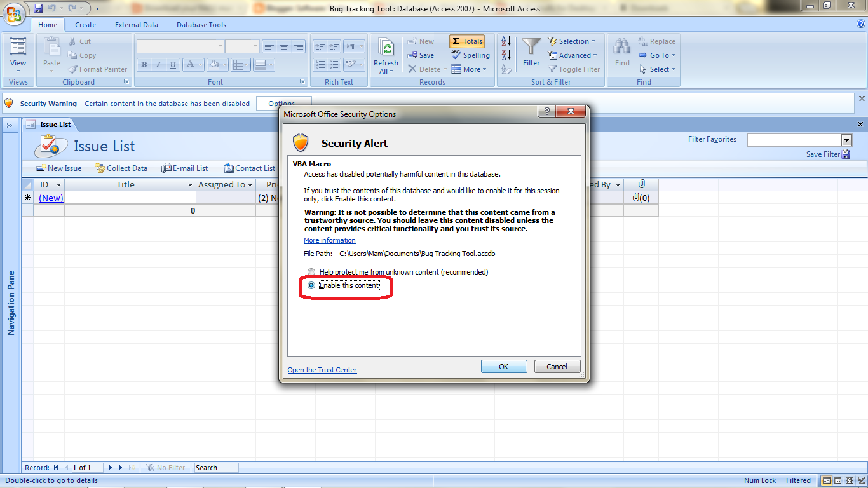This screenshot has height=488, width=868.
Task: Click the attachment paperclip column header
Action: (641, 184)
